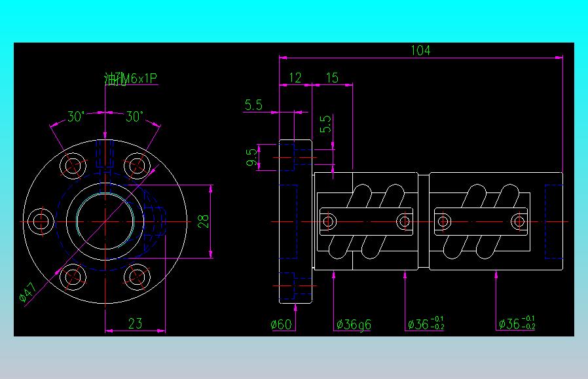
Task: Click the horizontal 5.5 dimension beside the flange
Action: coord(253,105)
